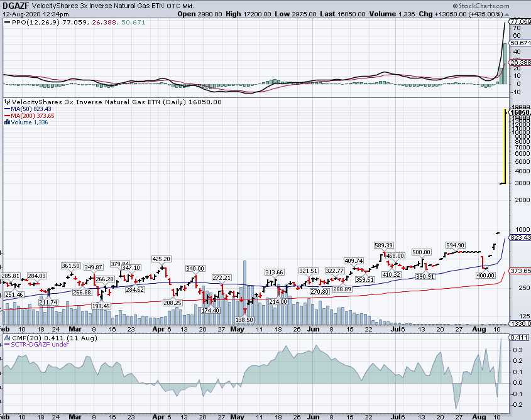Click the 0.411 CMF value axis tag
Image resolution: width=531 pixels, height=420 pixels.
pos(521,337)
